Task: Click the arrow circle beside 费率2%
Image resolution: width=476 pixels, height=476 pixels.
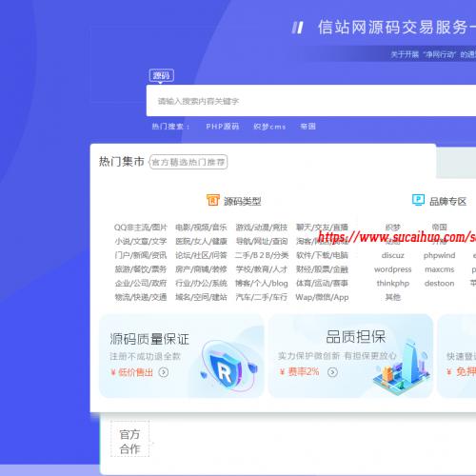Action: tap(332, 371)
